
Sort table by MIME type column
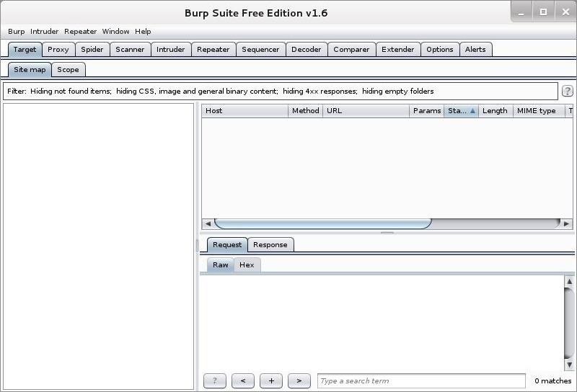coord(539,111)
